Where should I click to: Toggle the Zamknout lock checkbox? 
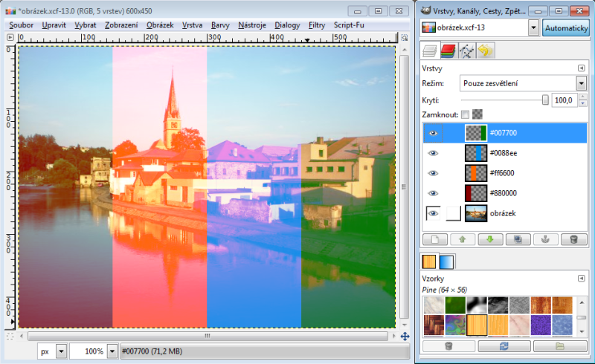coord(466,114)
